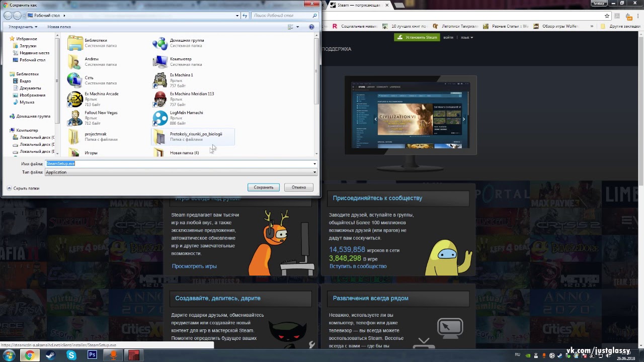This screenshot has height=362, width=644.
Task: Click the Поиск: Рабочий стол search box
Action: click(284, 16)
